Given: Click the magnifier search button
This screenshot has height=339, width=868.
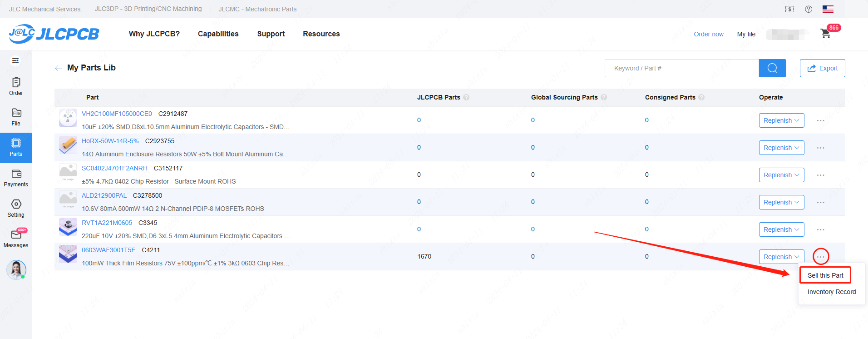Looking at the screenshot, I should tap(773, 68).
